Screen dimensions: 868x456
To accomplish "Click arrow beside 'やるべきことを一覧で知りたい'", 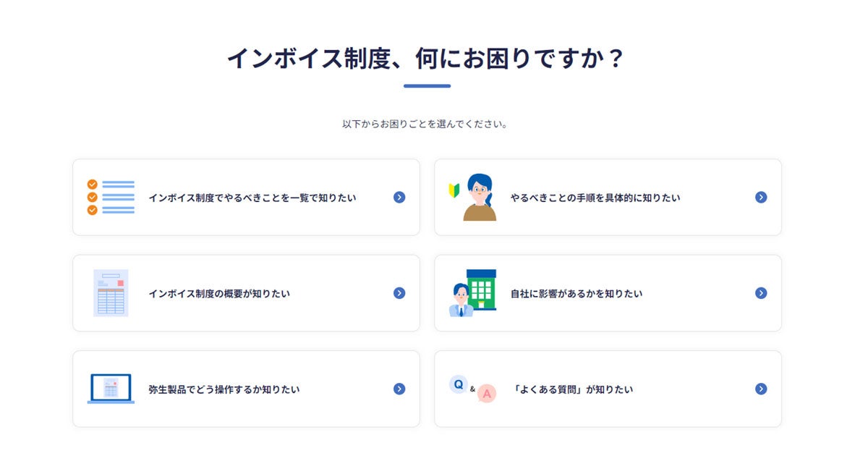I will click(x=399, y=197).
